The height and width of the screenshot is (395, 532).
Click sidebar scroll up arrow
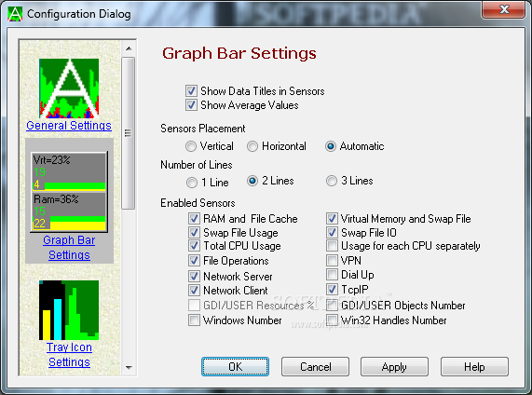pyautogui.click(x=129, y=48)
